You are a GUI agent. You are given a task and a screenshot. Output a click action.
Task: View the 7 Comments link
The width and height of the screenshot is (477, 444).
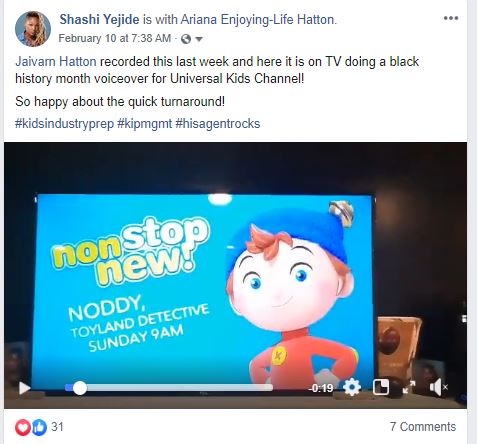point(423,427)
